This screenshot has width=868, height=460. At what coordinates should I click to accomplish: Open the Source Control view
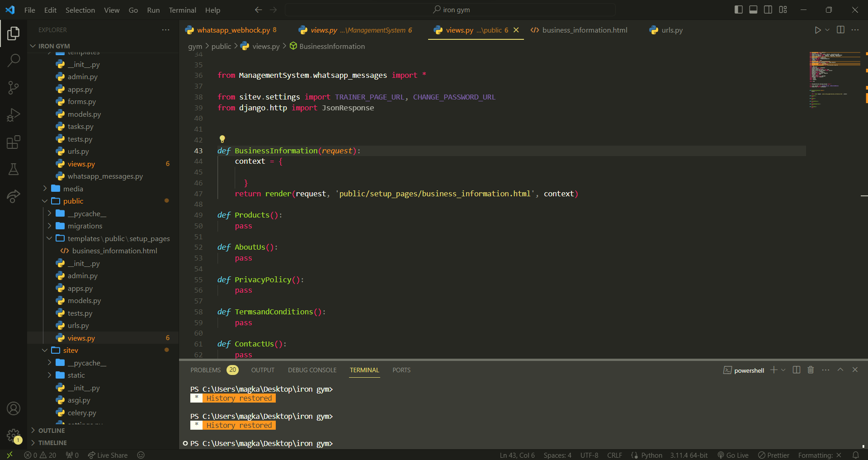14,88
